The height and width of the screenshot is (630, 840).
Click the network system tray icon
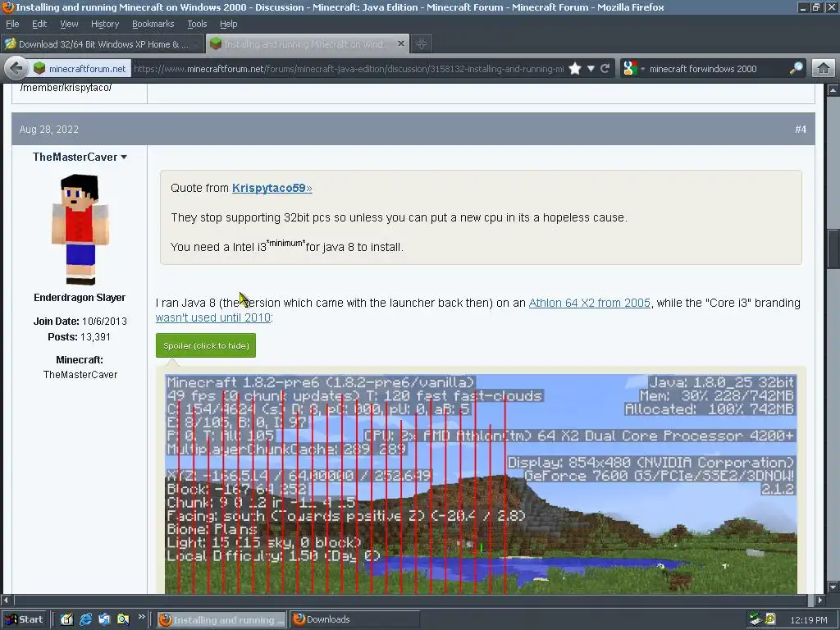(756, 620)
